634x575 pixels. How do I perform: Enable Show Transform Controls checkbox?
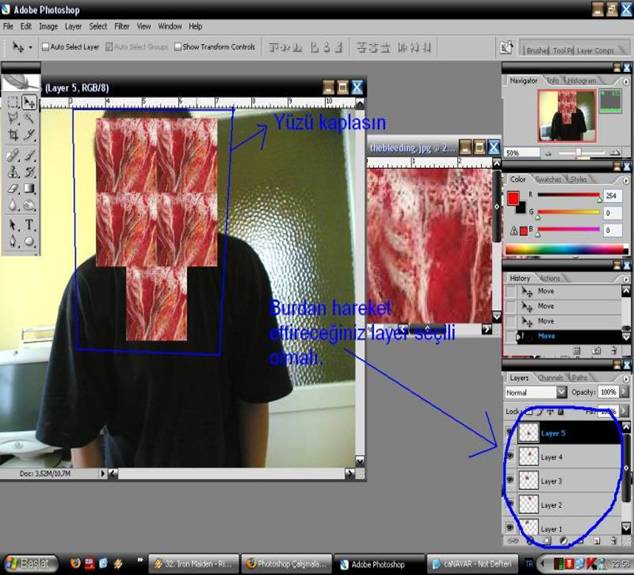178,47
